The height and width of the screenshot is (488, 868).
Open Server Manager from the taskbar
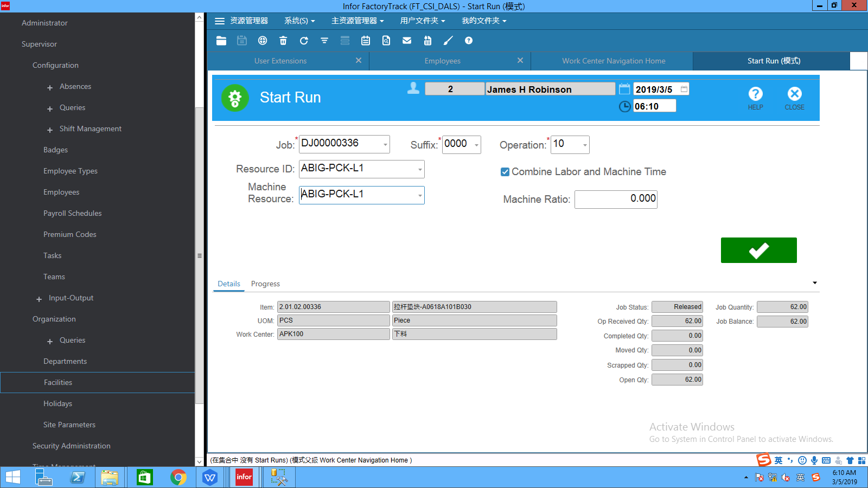tap(44, 477)
